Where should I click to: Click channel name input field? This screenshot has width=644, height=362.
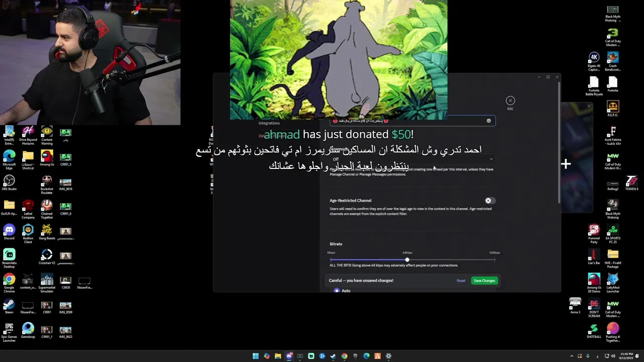[x=412, y=121]
